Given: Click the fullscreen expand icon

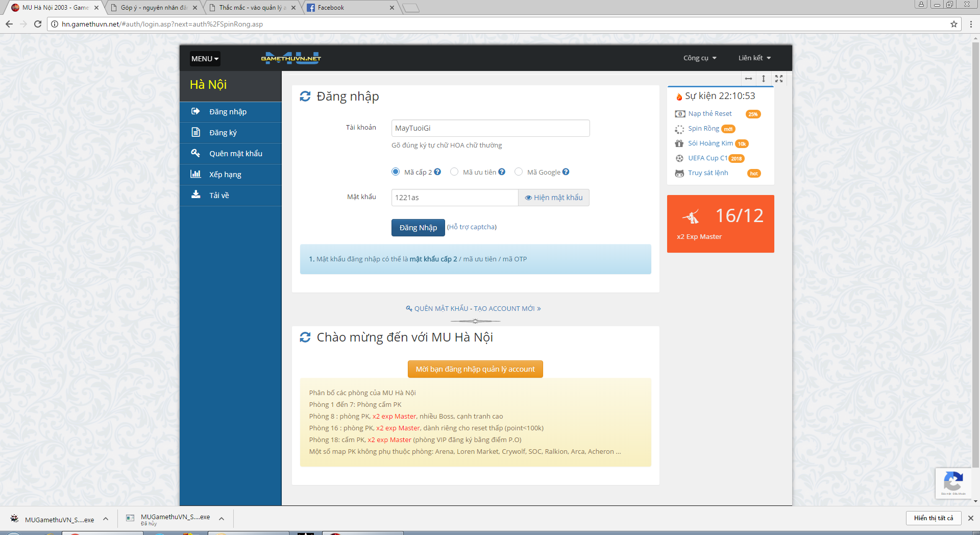Looking at the screenshot, I should point(779,79).
